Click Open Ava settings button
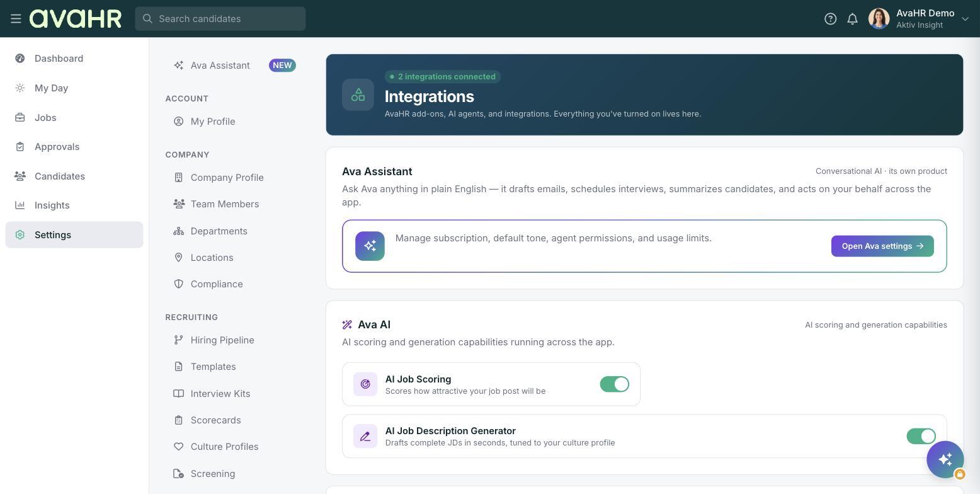The image size is (980, 494). (x=882, y=246)
